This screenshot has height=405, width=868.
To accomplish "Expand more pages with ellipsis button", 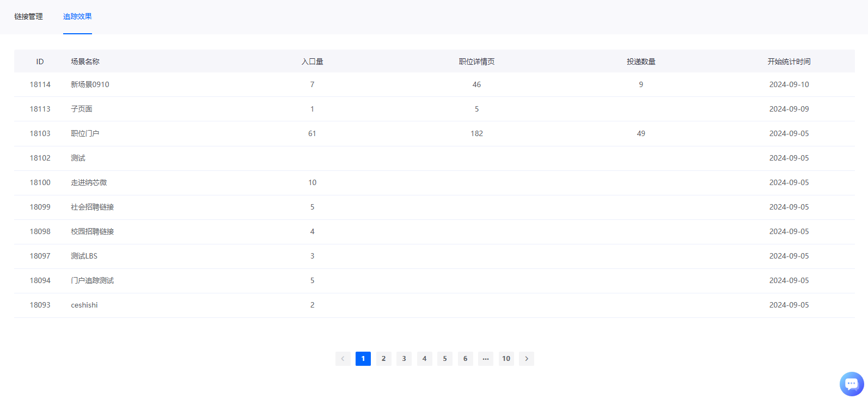I will tap(486, 359).
